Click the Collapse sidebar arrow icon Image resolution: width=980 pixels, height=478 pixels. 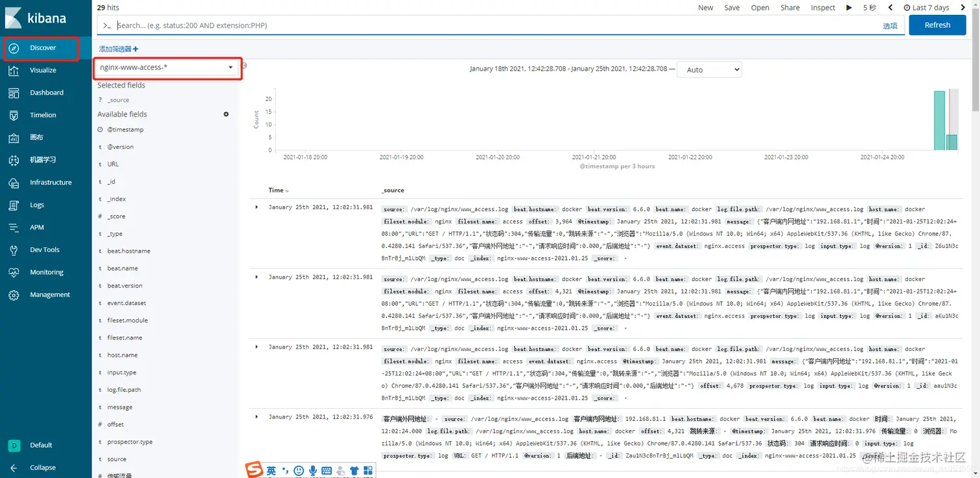[x=14, y=468]
